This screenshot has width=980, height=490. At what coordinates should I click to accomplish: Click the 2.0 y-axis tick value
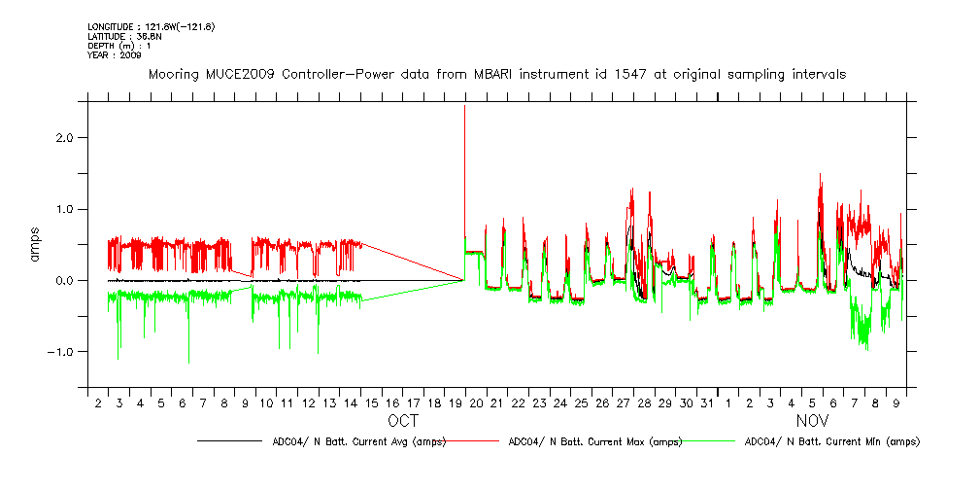point(65,138)
